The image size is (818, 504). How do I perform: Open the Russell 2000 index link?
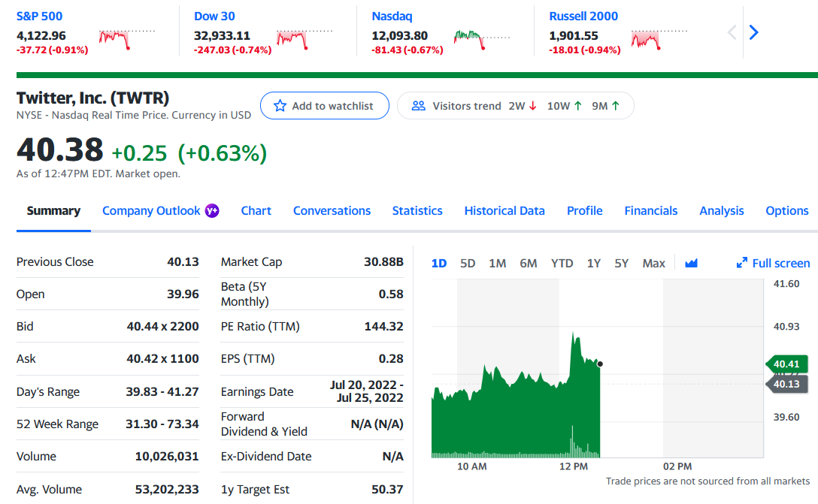[x=583, y=17]
